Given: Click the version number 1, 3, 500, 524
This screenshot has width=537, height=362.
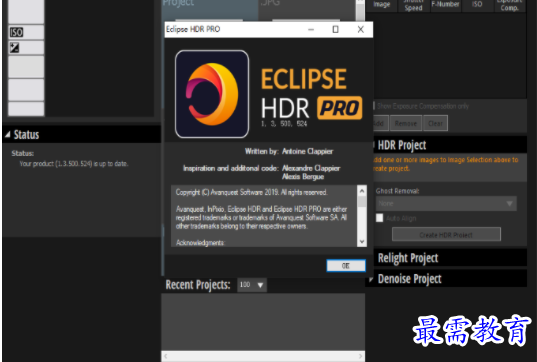Looking at the screenshot, I should [x=284, y=124].
